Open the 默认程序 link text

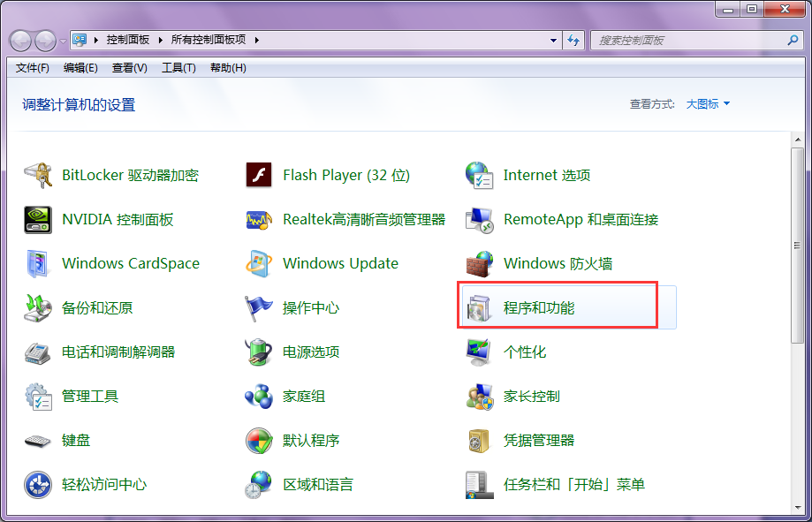click(311, 441)
